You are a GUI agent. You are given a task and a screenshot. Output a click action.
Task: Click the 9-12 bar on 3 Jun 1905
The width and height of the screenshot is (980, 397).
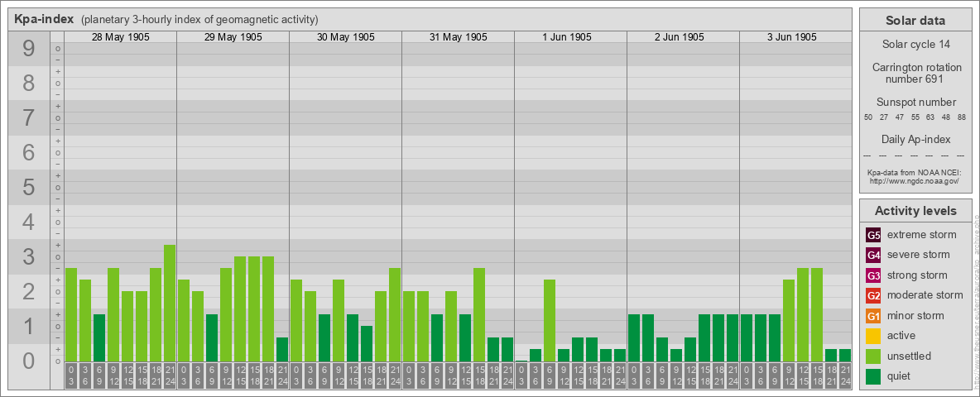pos(789,320)
